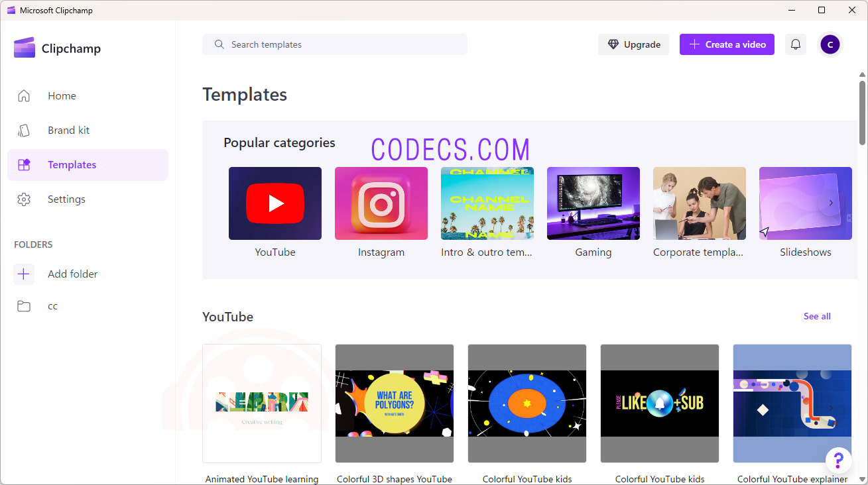Click the vertical scrollbar thumb
This screenshot has height=485, width=868.
(x=863, y=113)
